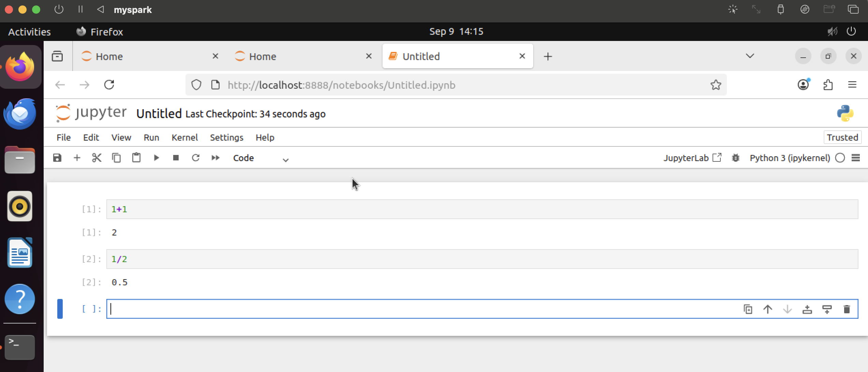Enable the debugger with the bug icon
This screenshot has width=868, height=372.
click(736, 158)
